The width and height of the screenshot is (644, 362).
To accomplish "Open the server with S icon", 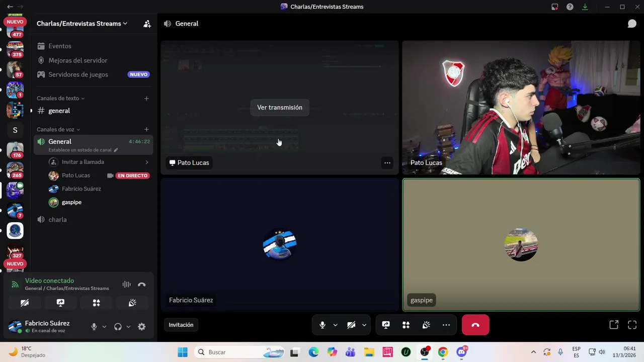I will click(x=15, y=130).
